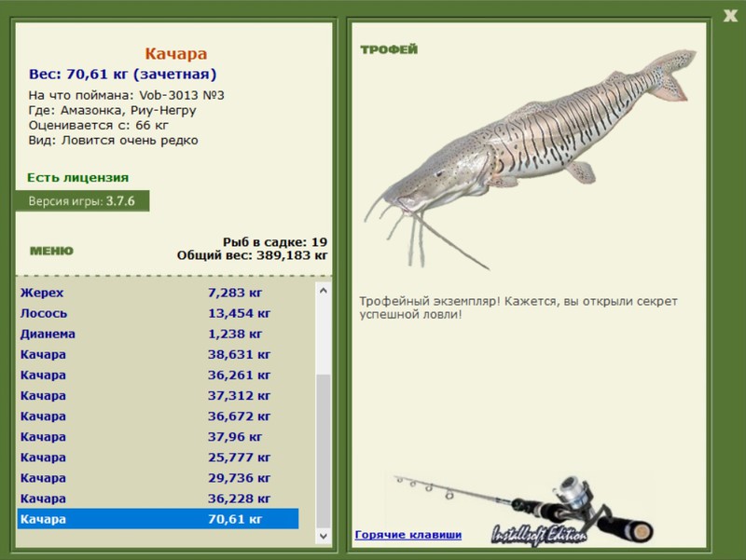746x560 pixels.
Task: Click the Трофейный экземпляр description text
Action: point(518,307)
